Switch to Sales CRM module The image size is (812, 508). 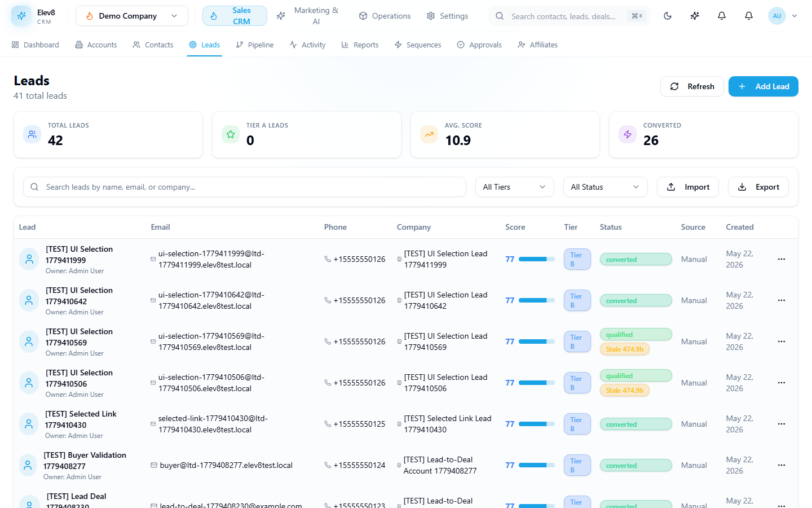[x=235, y=16]
